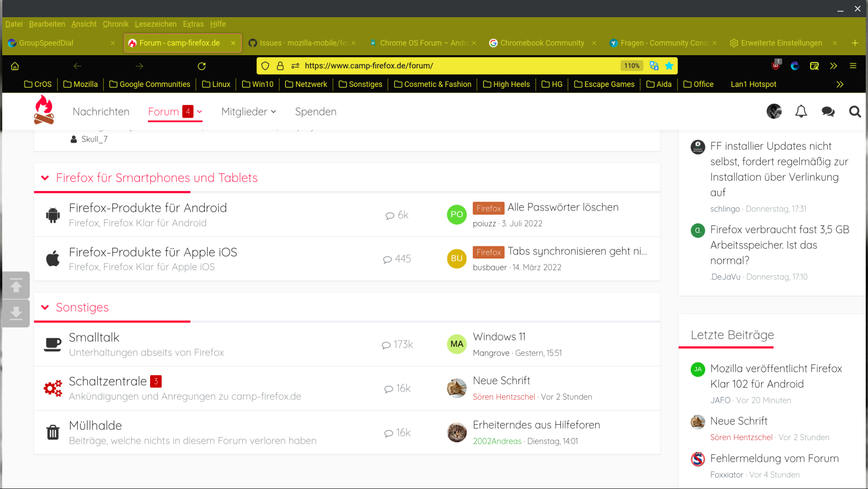This screenshot has width=868, height=489.
Task: Switch to the Chromebook Community tab
Action: [x=542, y=43]
